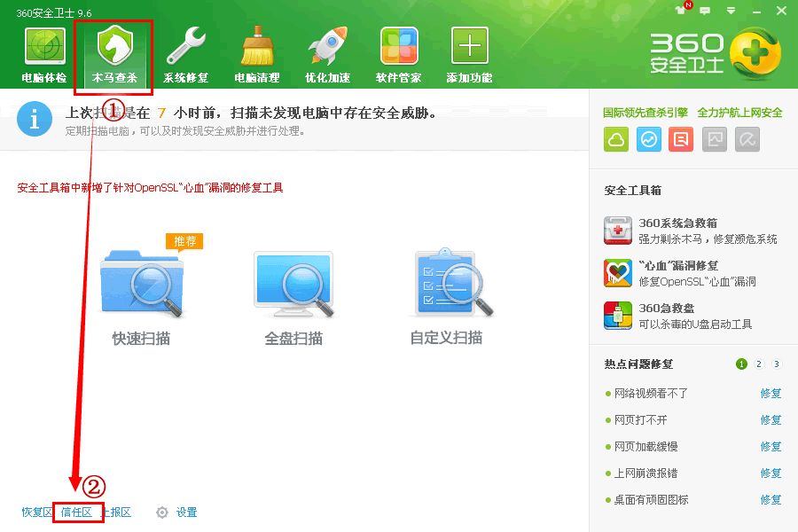Click 桌面有顽固图标 issue text
Viewport: 798px width, 532px height.
(x=651, y=500)
